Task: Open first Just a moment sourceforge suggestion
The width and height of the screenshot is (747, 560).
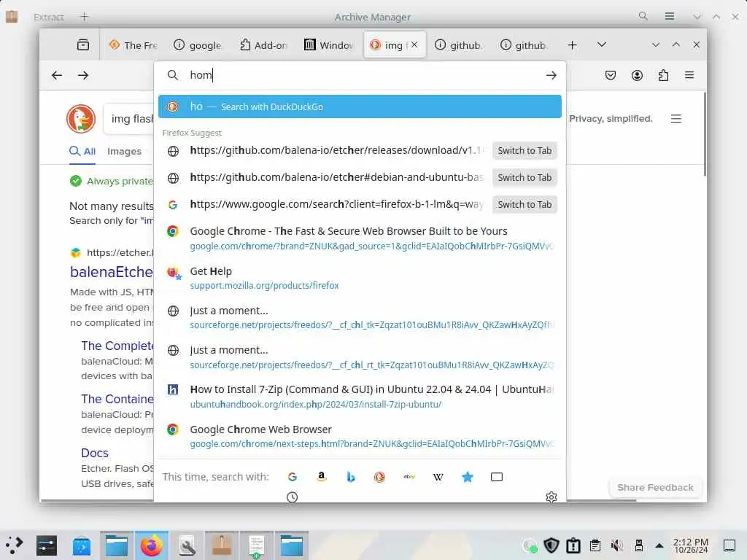Action: 360,318
